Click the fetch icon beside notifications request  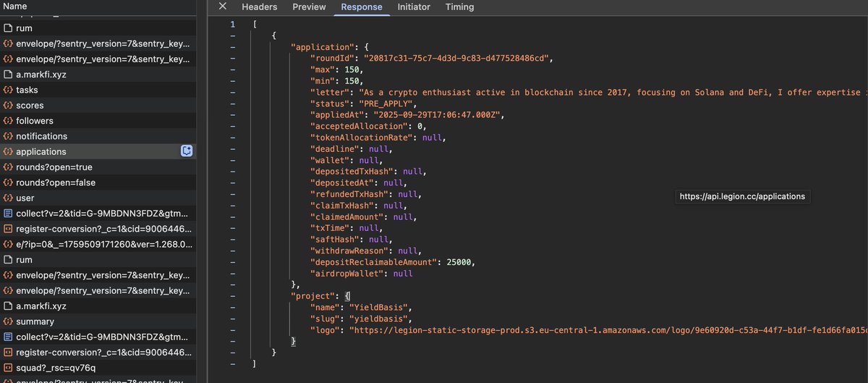[8, 136]
